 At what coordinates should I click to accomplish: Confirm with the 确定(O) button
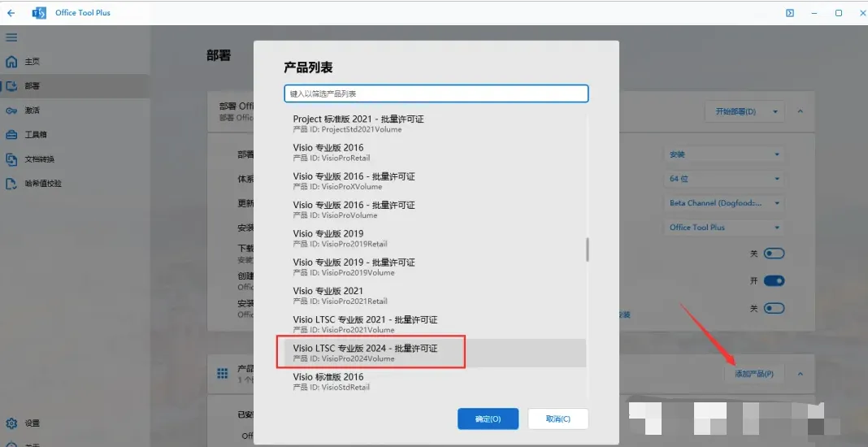488,419
